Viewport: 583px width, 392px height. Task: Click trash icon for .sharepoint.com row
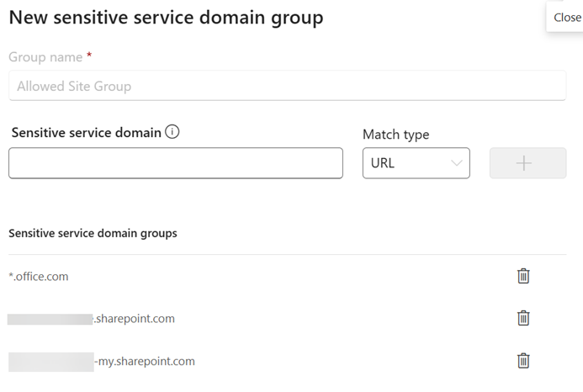523,318
